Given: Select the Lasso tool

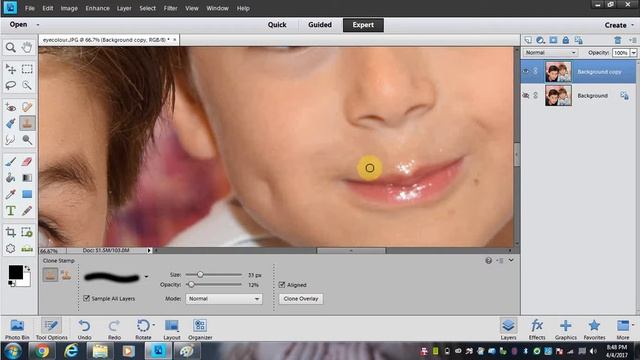Looking at the screenshot, I should point(11,85).
